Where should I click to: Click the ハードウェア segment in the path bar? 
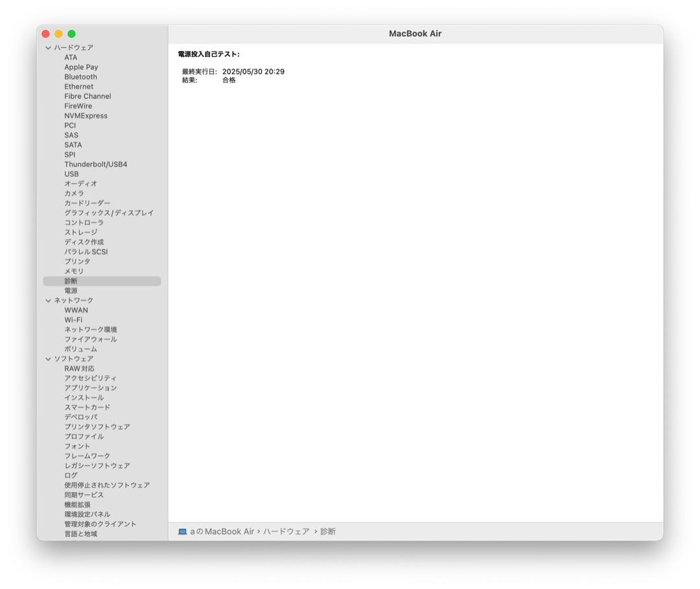pos(286,531)
